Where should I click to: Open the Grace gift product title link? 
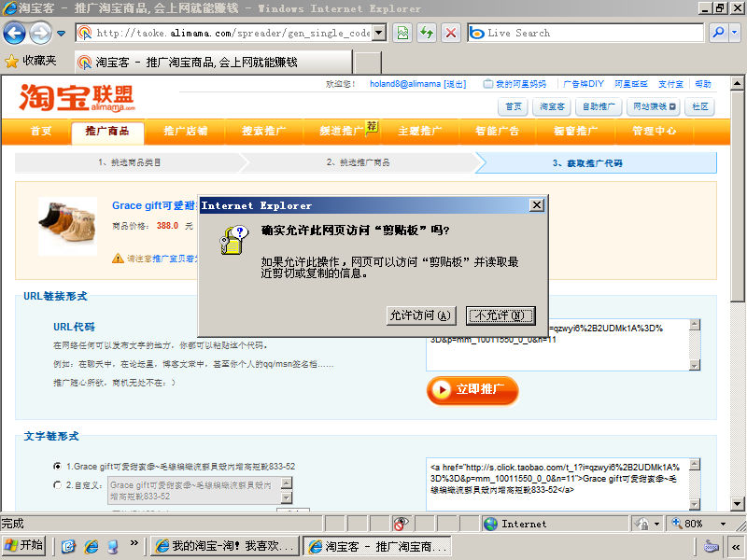click(154, 205)
